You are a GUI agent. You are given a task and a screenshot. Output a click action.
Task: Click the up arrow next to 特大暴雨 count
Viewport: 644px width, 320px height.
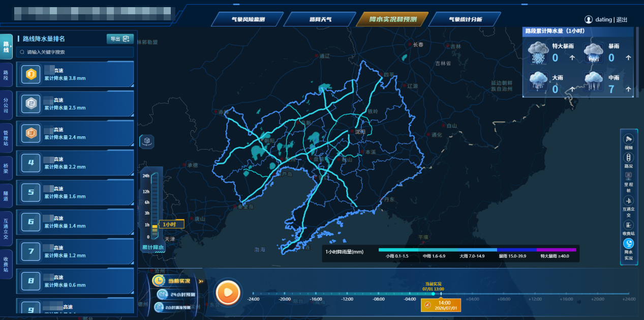point(572,58)
